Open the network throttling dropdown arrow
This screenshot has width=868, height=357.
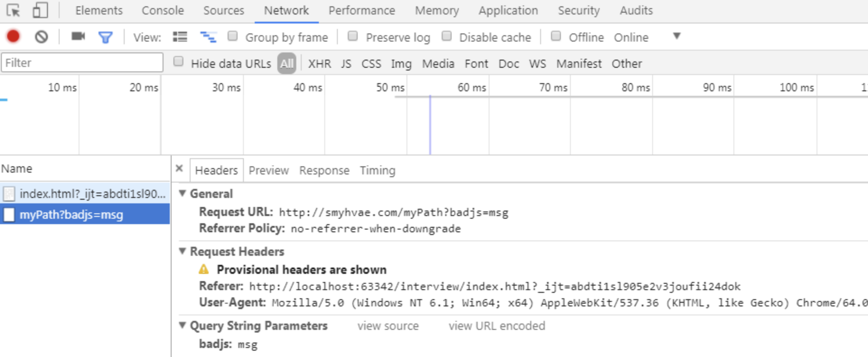[677, 36]
